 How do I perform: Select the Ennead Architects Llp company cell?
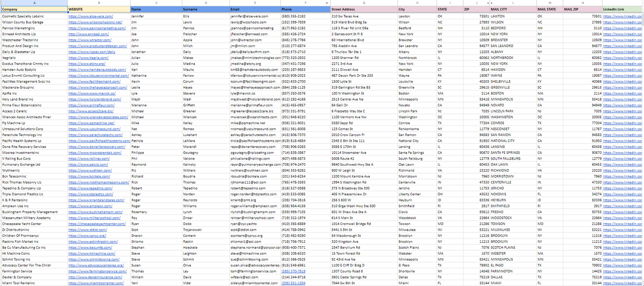pyautogui.click(x=34, y=34)
